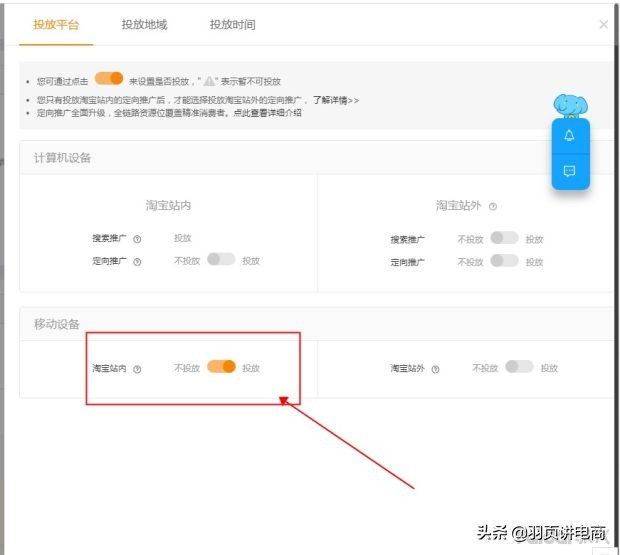The image size is (620, 555).
Task: Click 投放 label of 淘宝站外 搜索推广
Action: [534, 240]
